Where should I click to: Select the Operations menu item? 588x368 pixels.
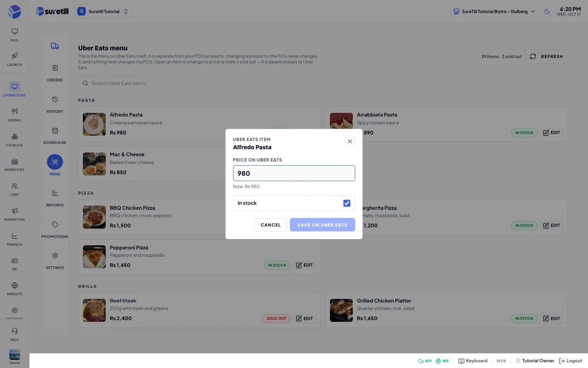click(x=14, y=89)
